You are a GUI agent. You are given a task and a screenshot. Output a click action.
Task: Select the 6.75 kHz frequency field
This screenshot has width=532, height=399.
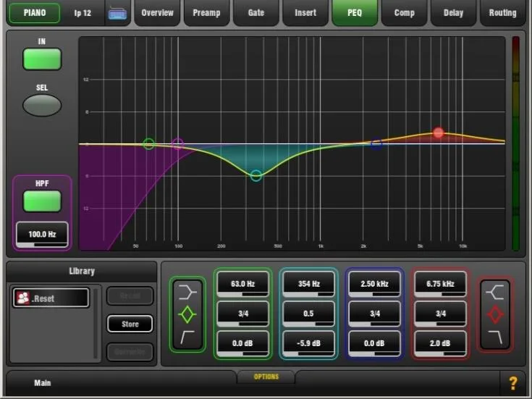point(440,284)
